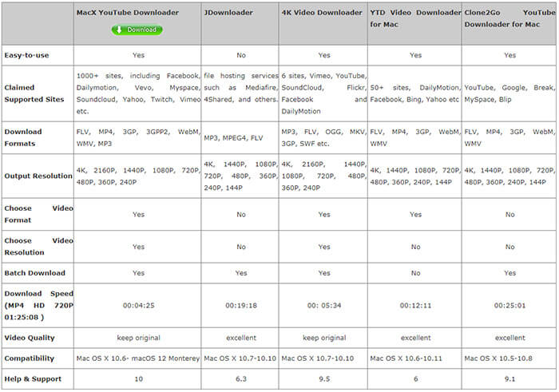
Task: Click the Output Resolution row label
Action: coord(38,176)
